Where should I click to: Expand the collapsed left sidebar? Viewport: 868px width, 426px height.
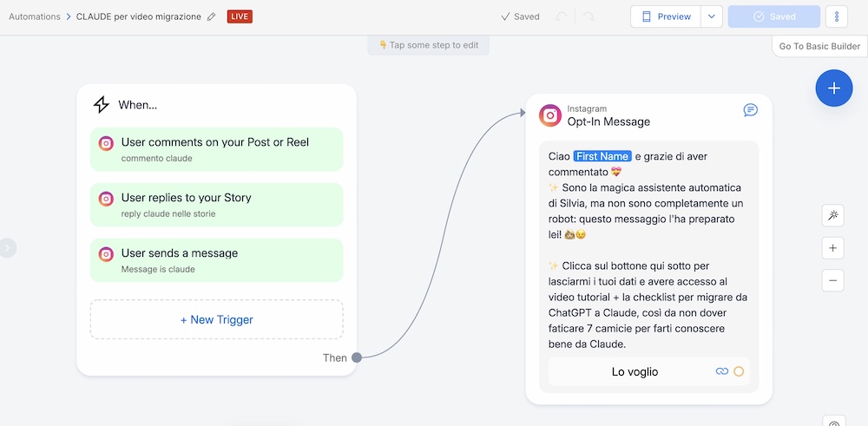click(x=8, y=248)
